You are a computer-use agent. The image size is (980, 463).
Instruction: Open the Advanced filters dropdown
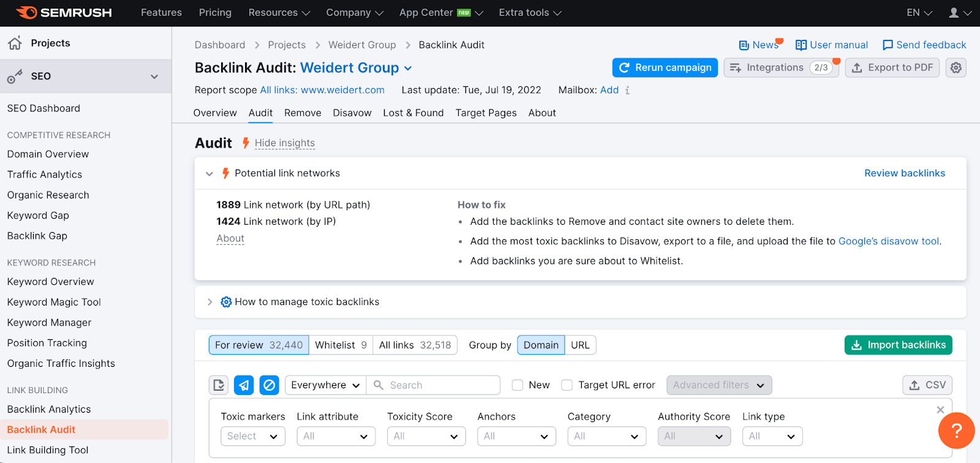719,385
